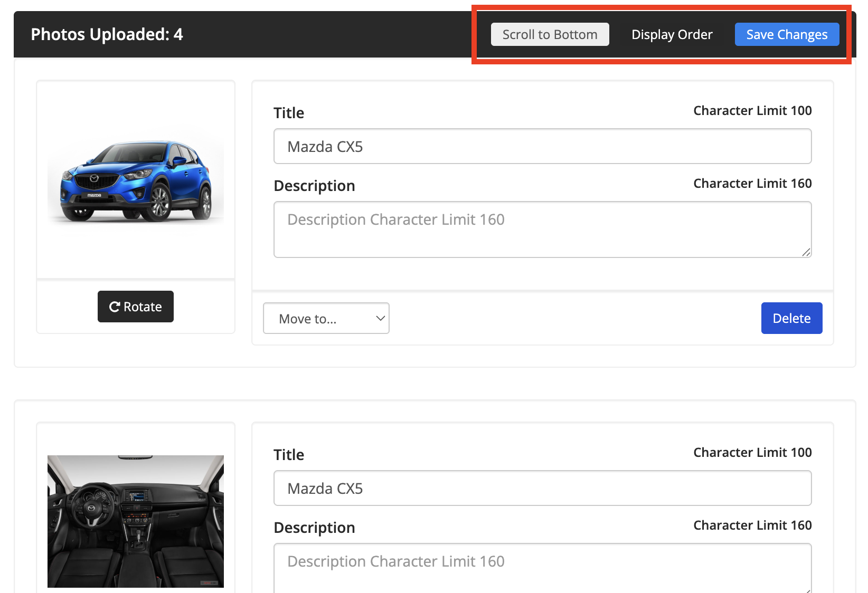
Task: Click the Photos Uploaded: 4 heading
Action: click(107, 34)
